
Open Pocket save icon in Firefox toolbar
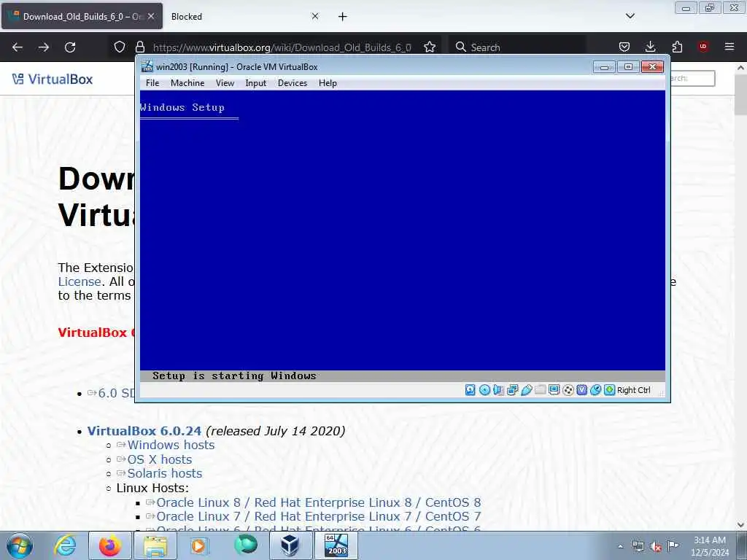pyautogui.click(x=624, y=47)
